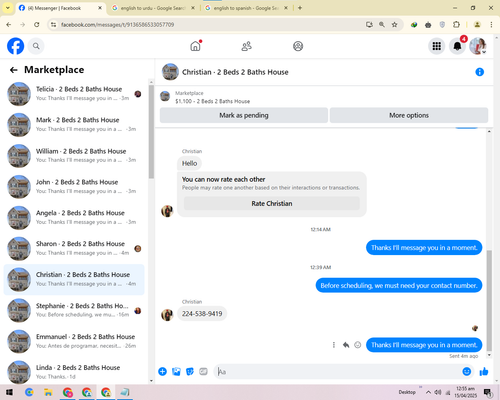Click the plus icon for more actions
This screenshot has height=400, width=500.
162,371
